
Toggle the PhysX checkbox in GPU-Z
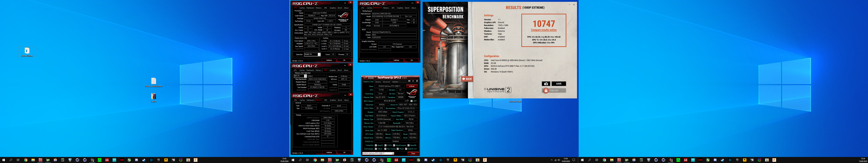coord(398,149)
